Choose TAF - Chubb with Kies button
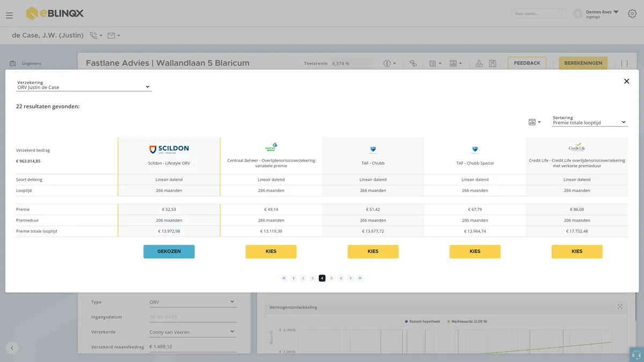This screenshot has height=362, width=644. 373,252
